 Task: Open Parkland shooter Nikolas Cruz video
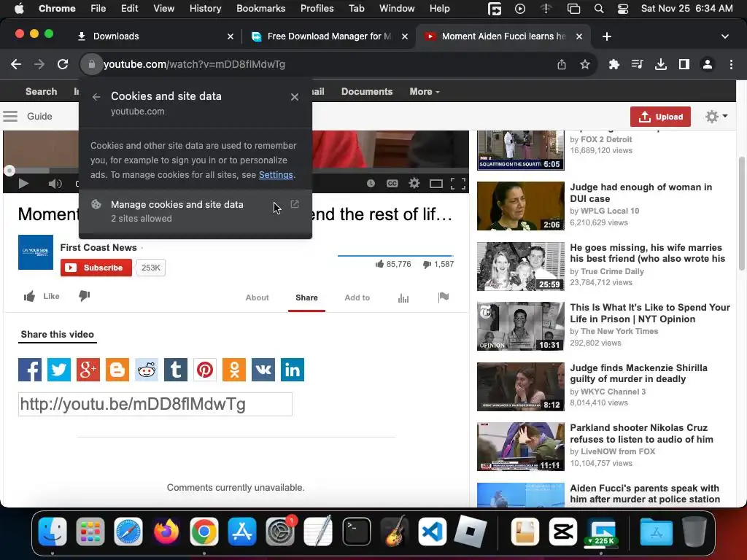641,433
